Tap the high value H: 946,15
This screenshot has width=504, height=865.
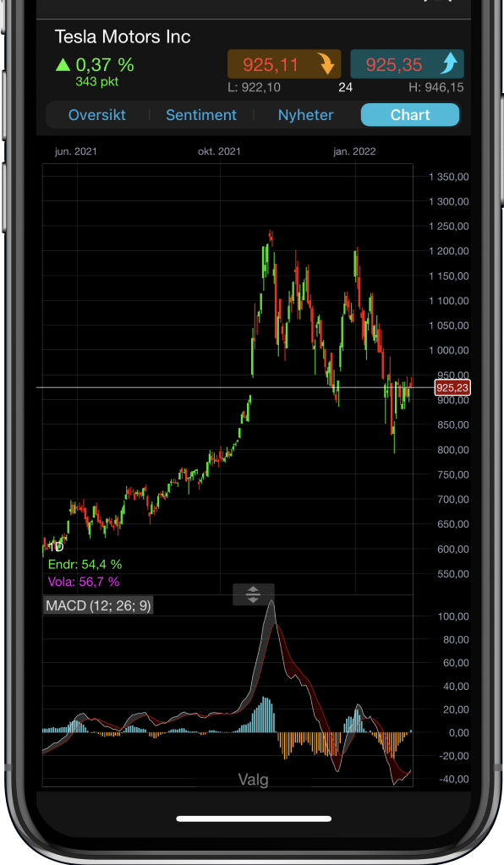point(436,87)
